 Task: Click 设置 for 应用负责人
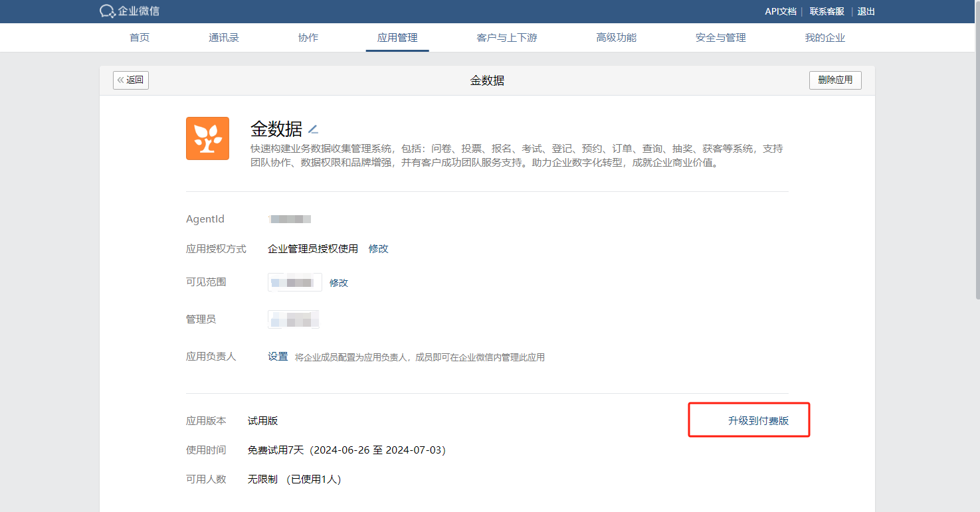[x=278, y=357]
